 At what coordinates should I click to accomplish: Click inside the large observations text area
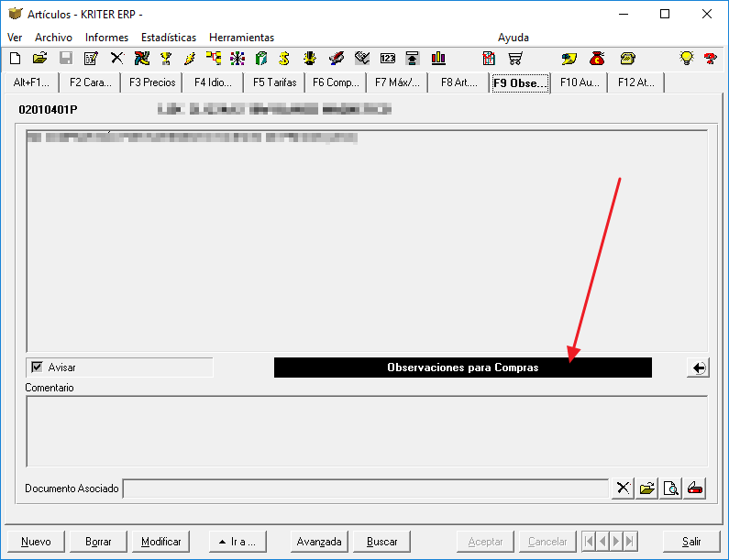tap(367, 241)
